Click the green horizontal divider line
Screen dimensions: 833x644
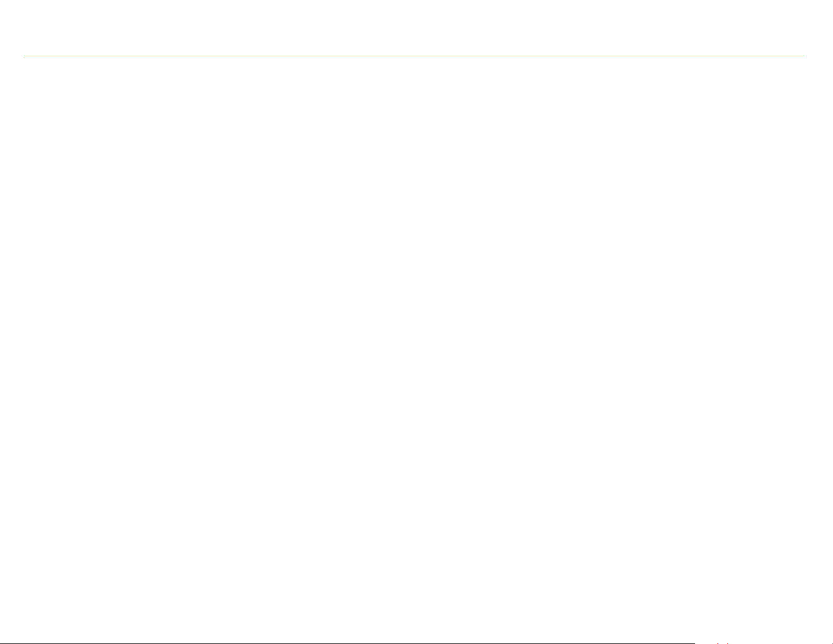(414, 56)
